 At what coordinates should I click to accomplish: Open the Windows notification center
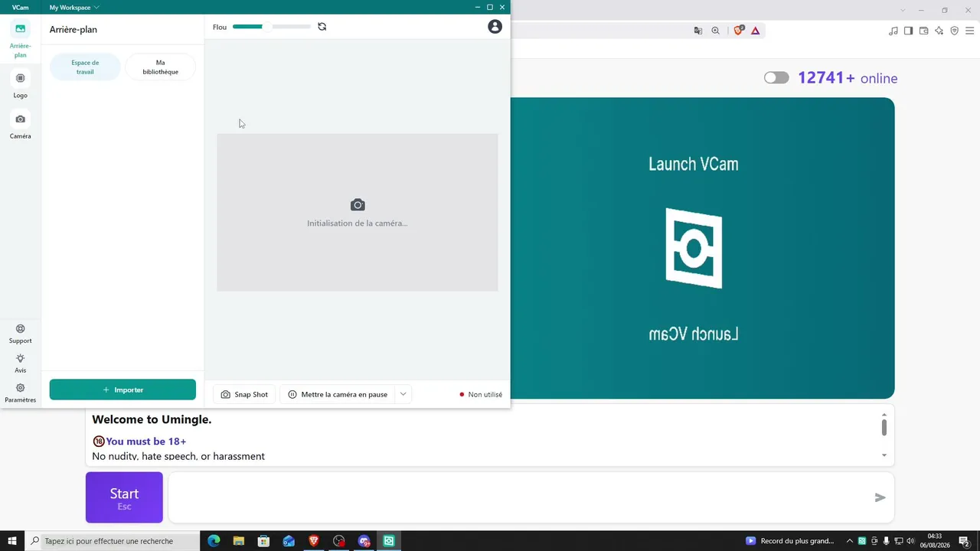pos(965,541)
